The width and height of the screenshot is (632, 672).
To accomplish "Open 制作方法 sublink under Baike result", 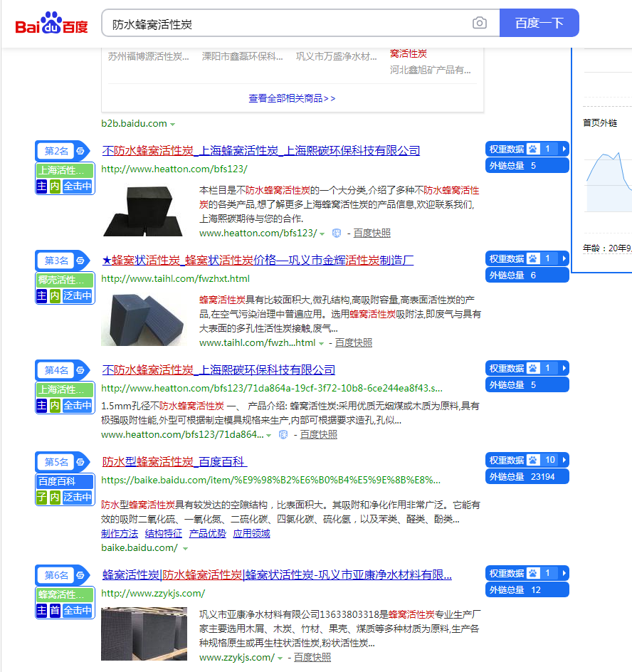I will click(120, 534).
